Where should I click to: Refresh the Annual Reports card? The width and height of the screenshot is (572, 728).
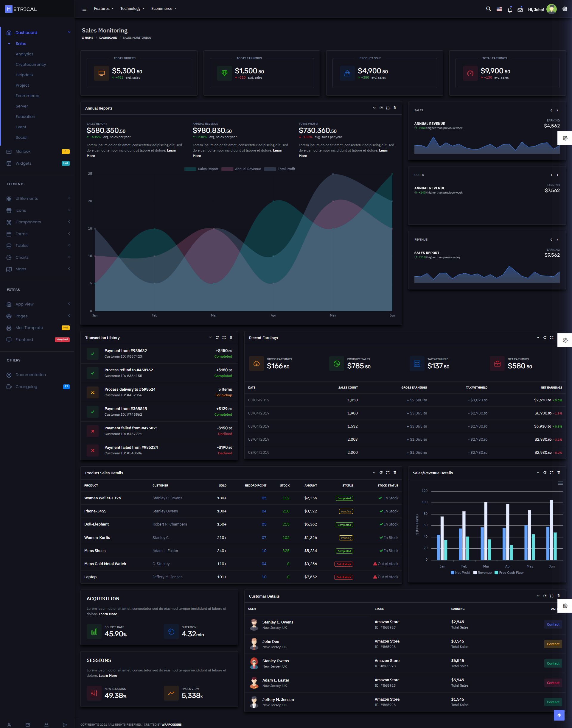381,108
